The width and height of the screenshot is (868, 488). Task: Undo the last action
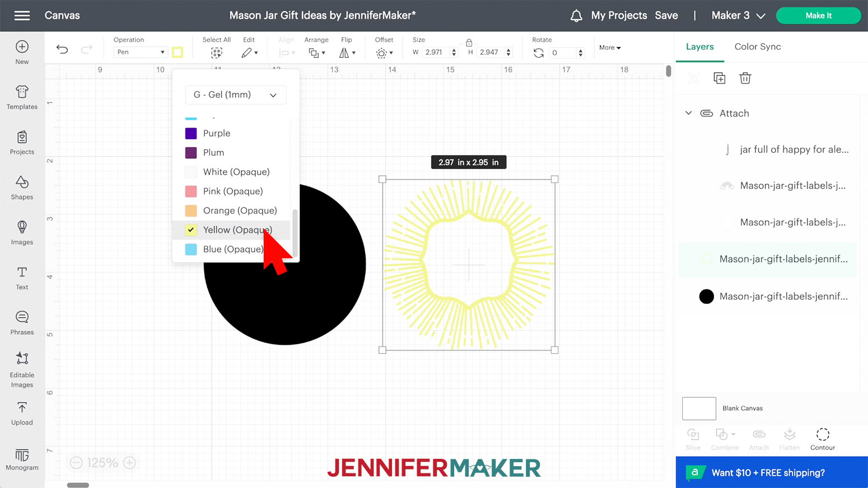(x=62, y=49)
